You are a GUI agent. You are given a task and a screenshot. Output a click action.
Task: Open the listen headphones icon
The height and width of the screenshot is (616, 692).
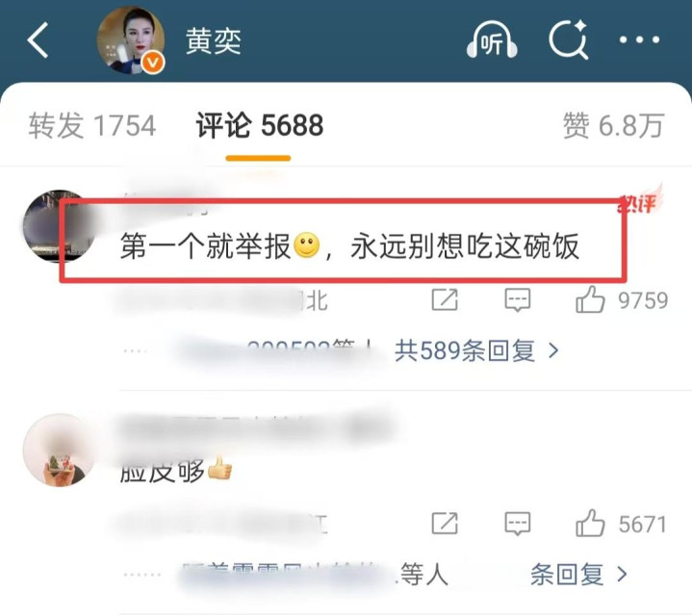click(492, 39)
